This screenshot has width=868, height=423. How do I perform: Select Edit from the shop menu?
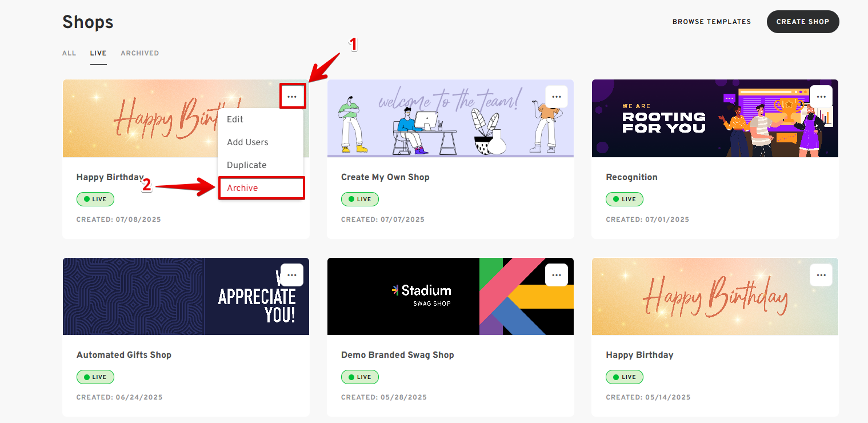pyautogui.click(x=235, y=119)
